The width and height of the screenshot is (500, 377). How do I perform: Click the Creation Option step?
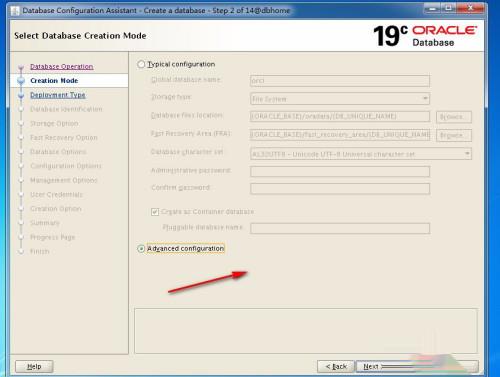point(56,209)
